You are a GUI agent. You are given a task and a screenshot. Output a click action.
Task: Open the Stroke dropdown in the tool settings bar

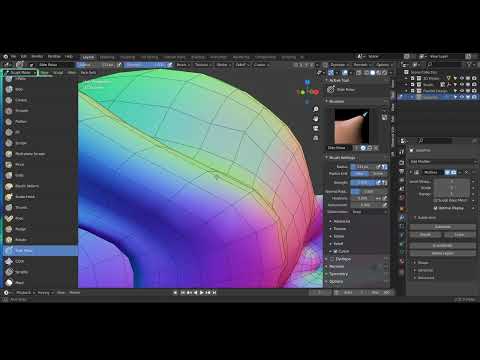(x=223, y=65)
